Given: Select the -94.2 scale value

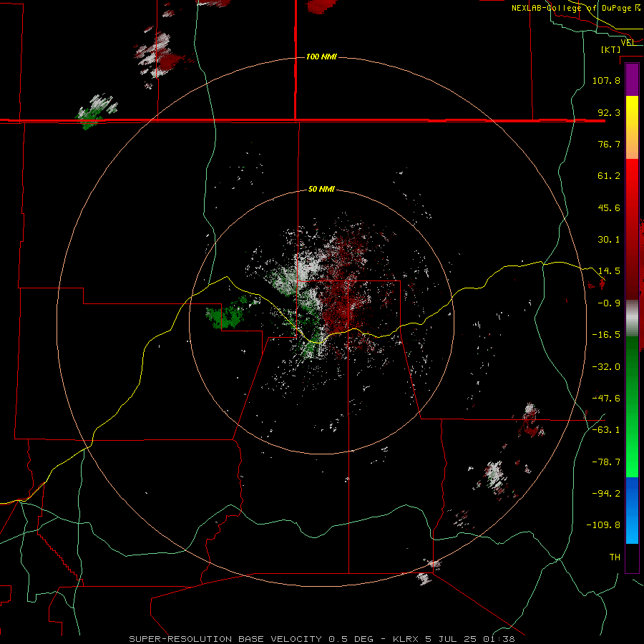Looking at the screenshot, I should 606,494.
